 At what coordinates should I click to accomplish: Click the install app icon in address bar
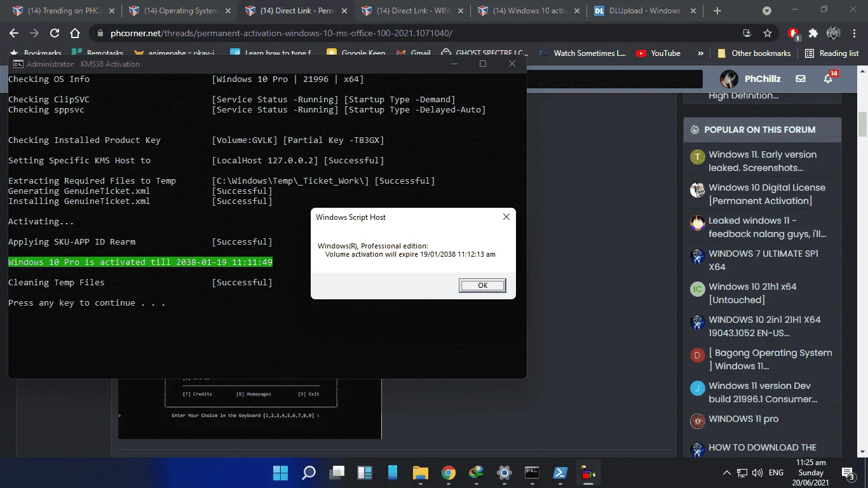pos(747,33)
